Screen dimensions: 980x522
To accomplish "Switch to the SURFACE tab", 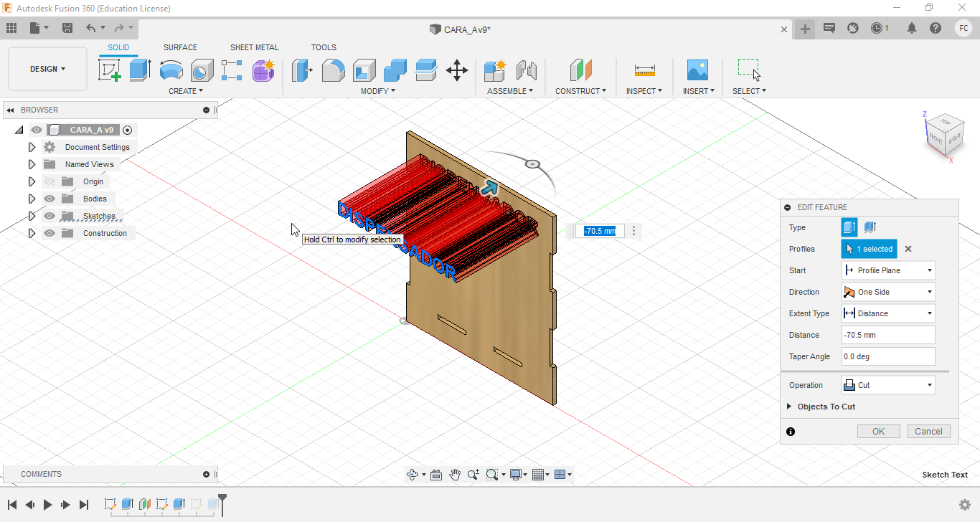I will [x=180, y=47].
